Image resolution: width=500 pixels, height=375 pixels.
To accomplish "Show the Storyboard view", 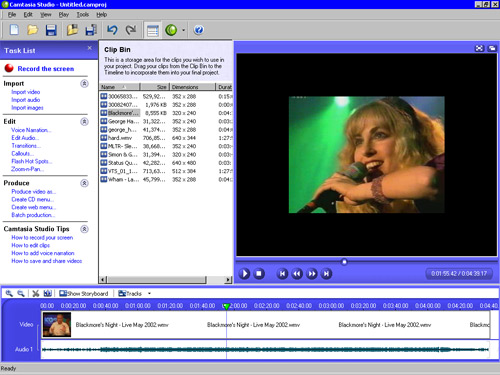I will (84, 293).
